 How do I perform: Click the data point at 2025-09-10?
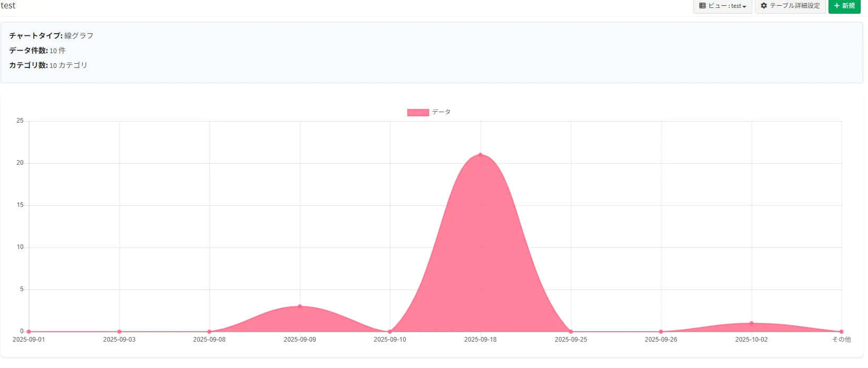tap(390, 332)
